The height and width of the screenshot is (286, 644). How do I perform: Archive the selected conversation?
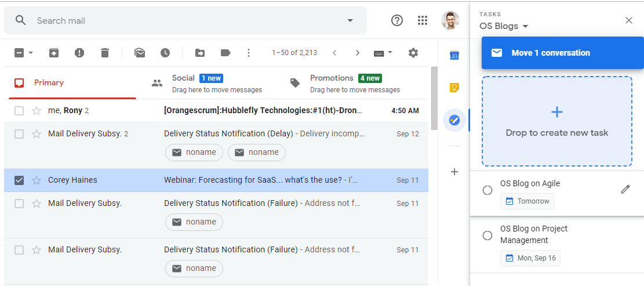pyautogui.click(x=54, y=53)
